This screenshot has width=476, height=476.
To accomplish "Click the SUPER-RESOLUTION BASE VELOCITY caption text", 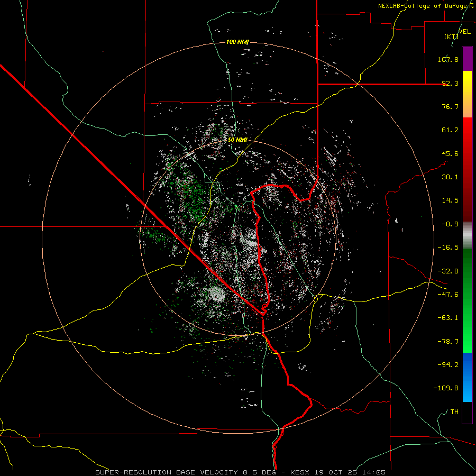I will point(168,472).
